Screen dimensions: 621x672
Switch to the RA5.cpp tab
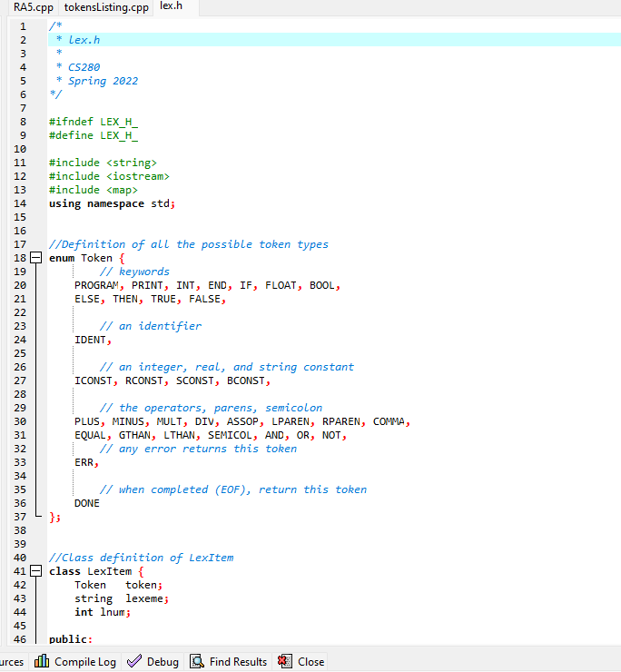(33, 7)
